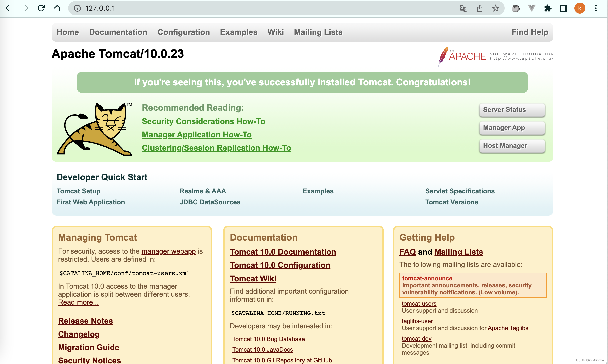Open the Manager App panel
The image size is (608, 364).
[511, 127]
